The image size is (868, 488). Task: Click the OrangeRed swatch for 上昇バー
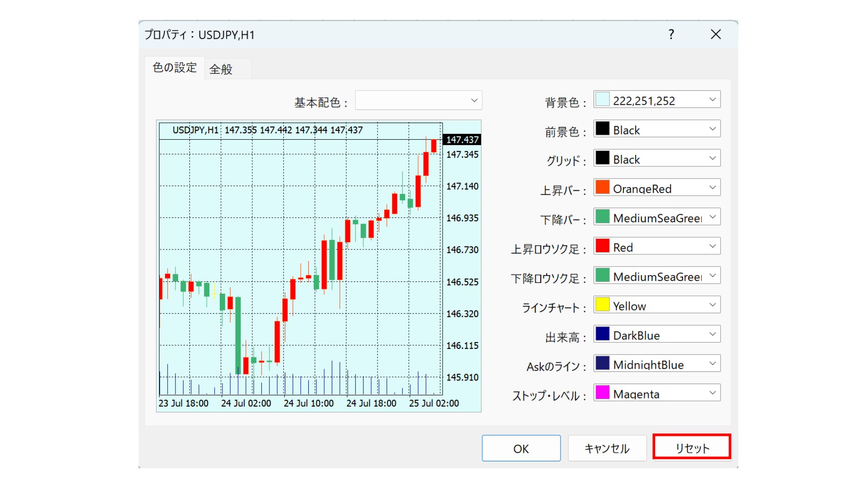click(602, 188)
